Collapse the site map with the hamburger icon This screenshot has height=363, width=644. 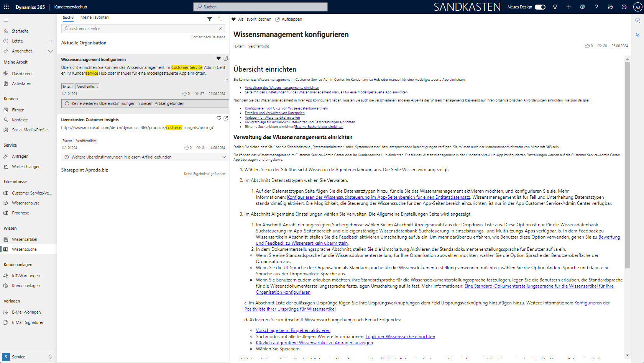coord(6,20)
